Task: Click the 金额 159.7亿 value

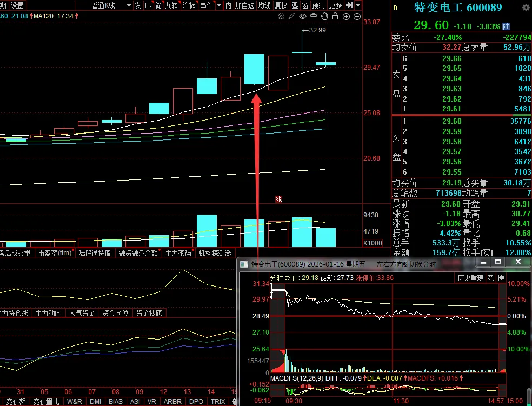Action: [446, 252]
